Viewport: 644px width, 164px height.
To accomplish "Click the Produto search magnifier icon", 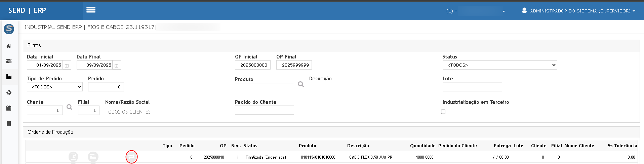I will (x=301, y=84).
